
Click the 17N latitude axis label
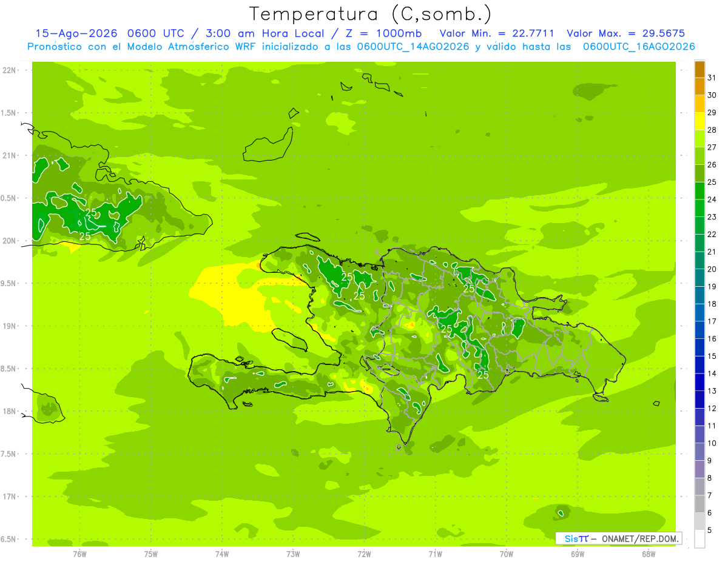point(9,497)
